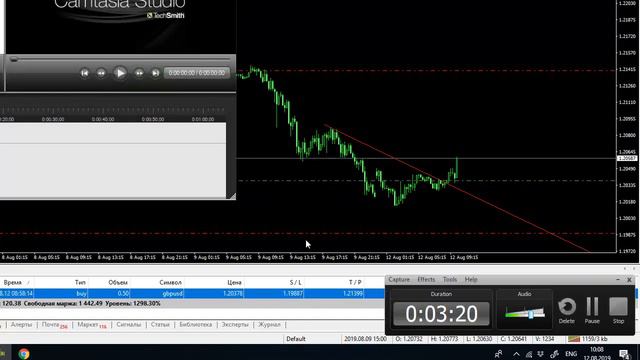Open Google Chrome from the taskbar

tap(24, 353)
